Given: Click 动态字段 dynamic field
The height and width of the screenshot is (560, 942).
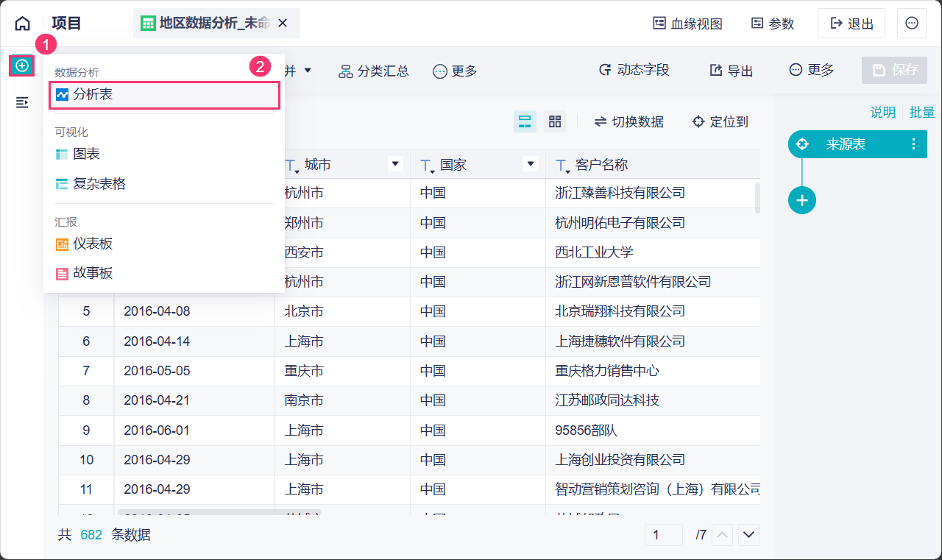Looking at the screenshot, I should pos(634,70).
